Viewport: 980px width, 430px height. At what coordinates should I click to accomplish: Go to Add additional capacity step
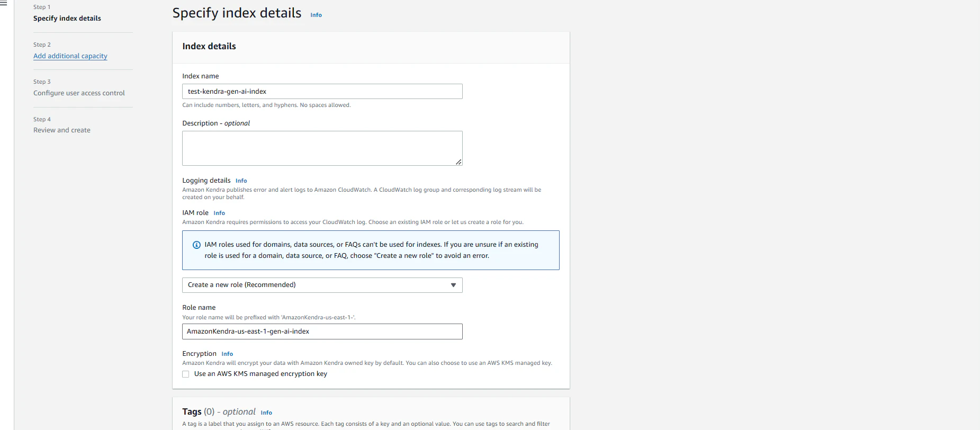pos(70,56)
